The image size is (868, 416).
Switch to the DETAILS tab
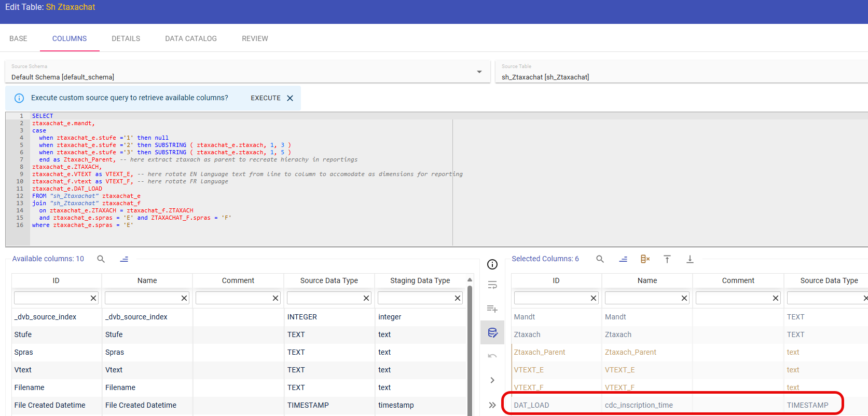click(x=126, y=38)
